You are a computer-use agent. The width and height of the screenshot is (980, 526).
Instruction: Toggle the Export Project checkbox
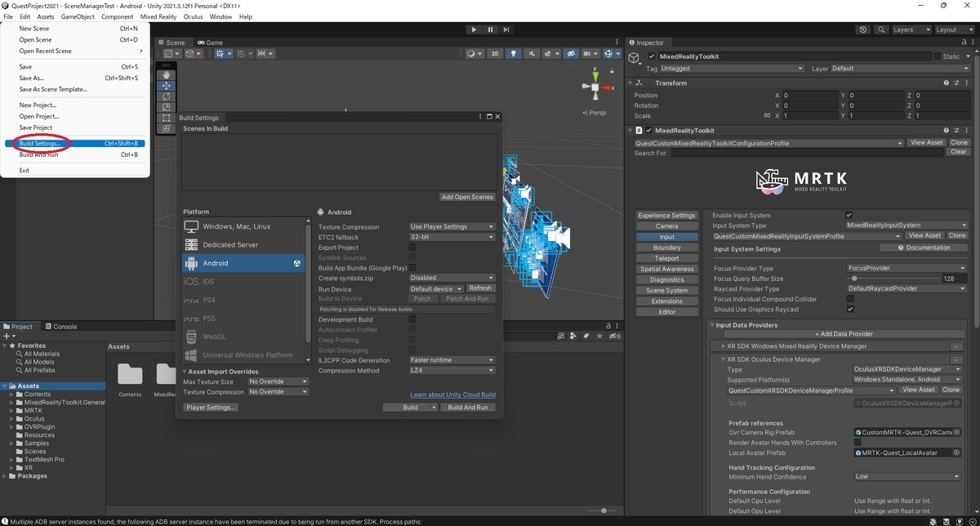coord(412,247)
